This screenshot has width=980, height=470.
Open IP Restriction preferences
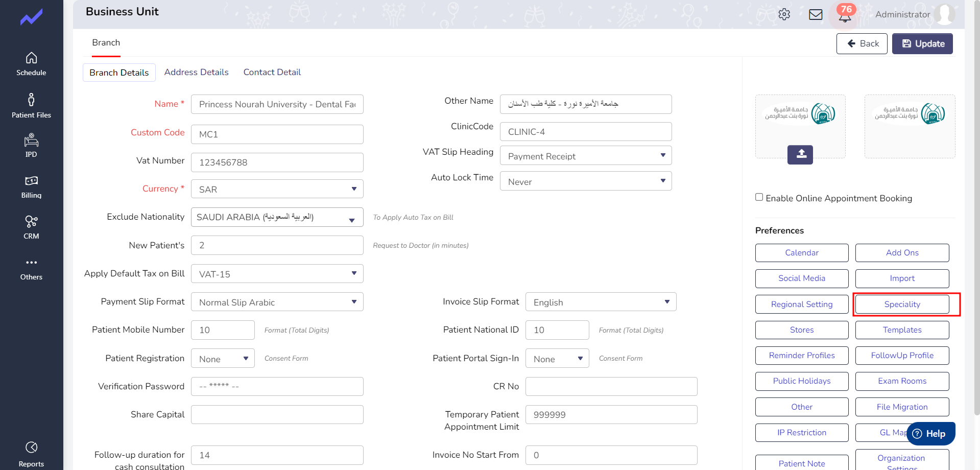(x=802, y=433)
